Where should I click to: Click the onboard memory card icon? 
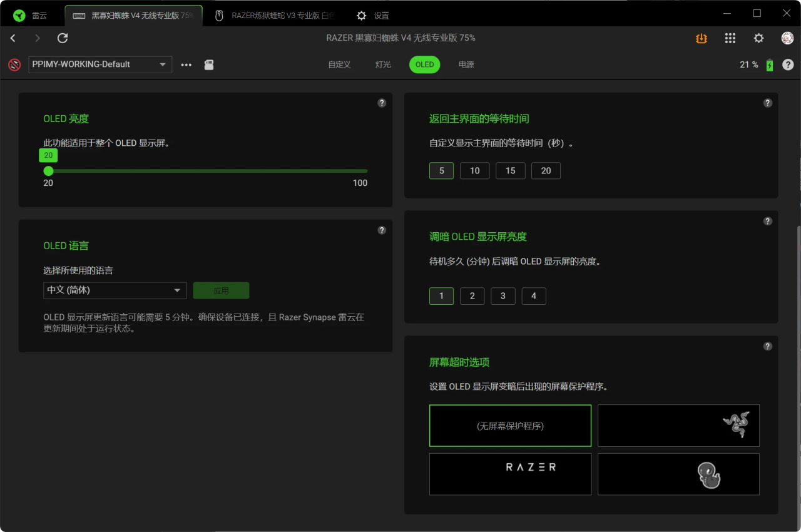[210, 64]
